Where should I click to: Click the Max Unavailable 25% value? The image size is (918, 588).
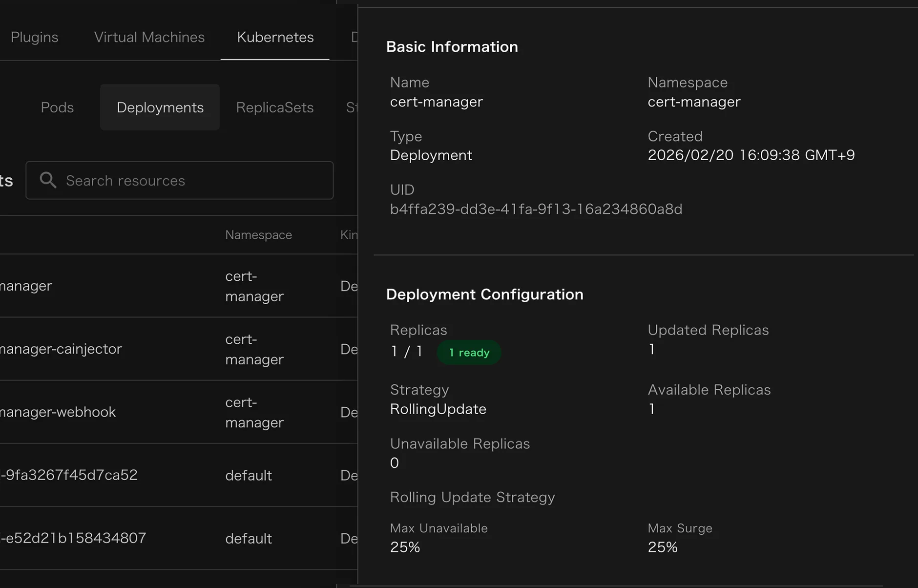[x=405, y=547]
